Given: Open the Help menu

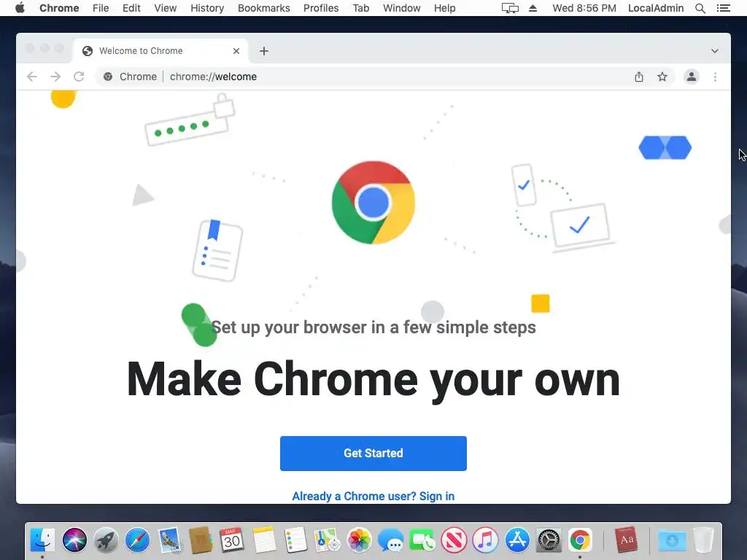Looking at the screenshot, I should pos(444,8).
